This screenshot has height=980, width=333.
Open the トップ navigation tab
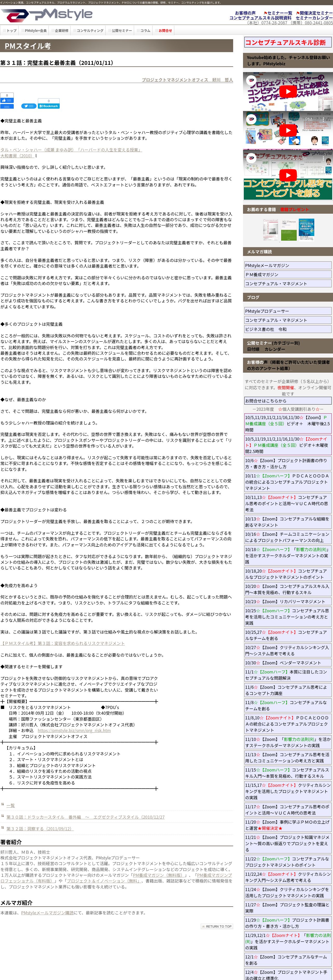(x=10, y=30)
